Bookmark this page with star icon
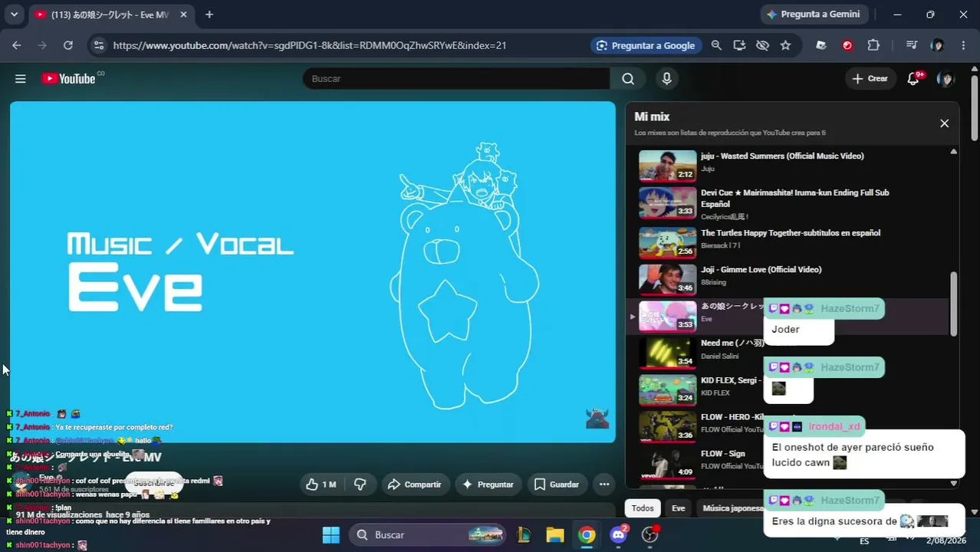 coord(785,45)
